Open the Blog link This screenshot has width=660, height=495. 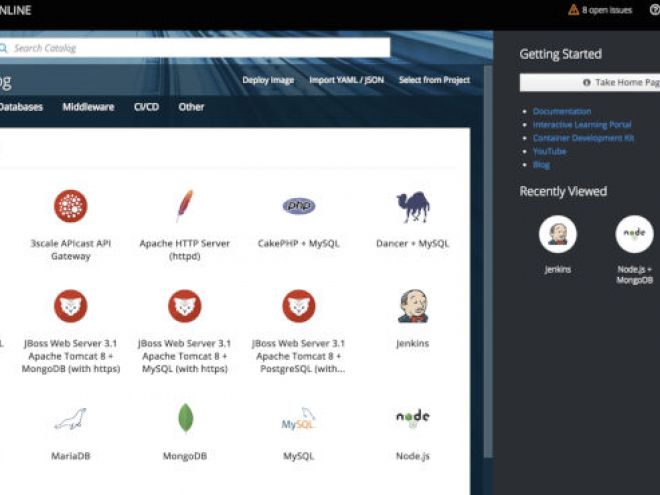pyautogui.click(x=541, y=165)
